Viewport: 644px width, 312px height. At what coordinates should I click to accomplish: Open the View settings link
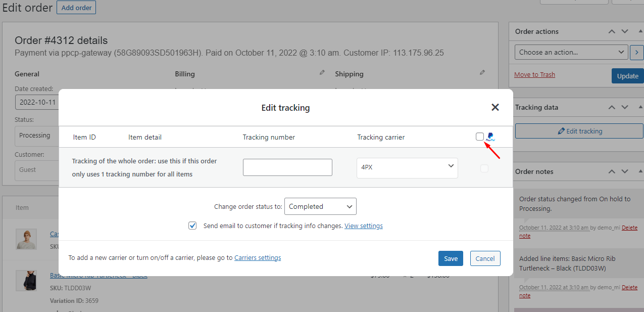pyautogui.click(x=363, y=226)
